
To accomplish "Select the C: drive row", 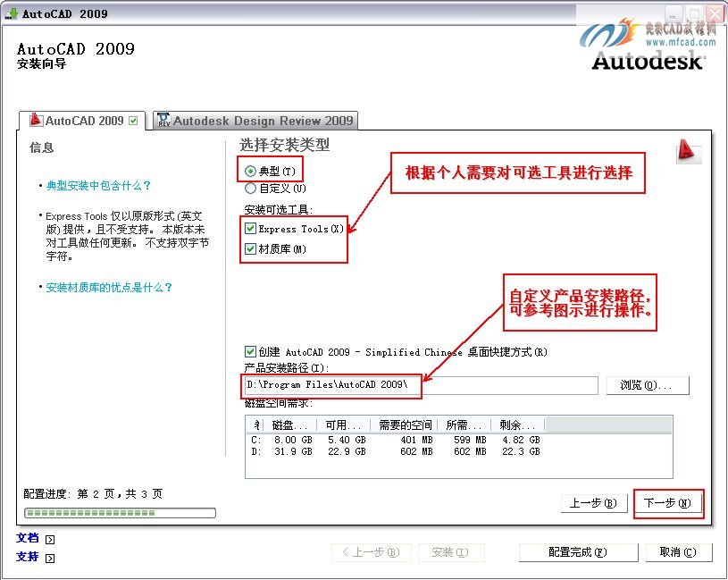I will (x=395, y=440).
